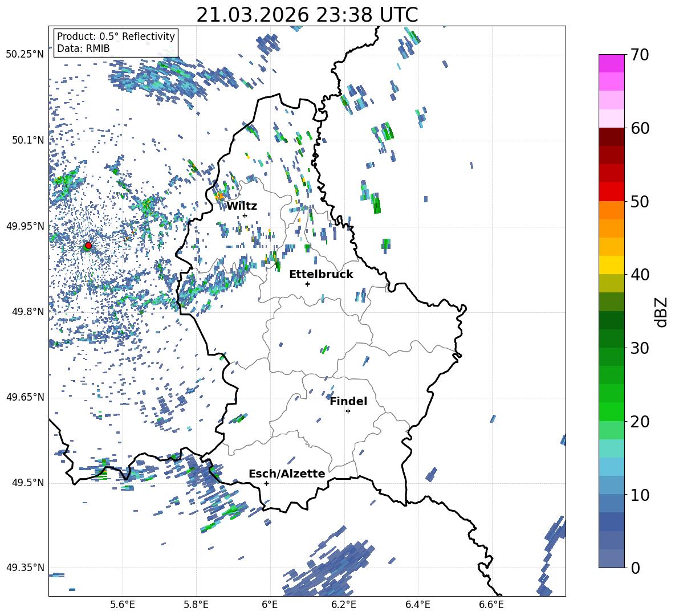Select the Esch/Alzette city label
The image size is (675, 616).
click(x=287, y=474)
